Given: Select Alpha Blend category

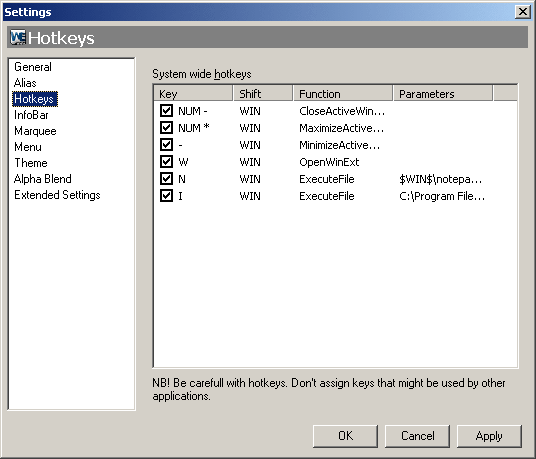Looking at the screenshot, I should [x=43, y=179].
